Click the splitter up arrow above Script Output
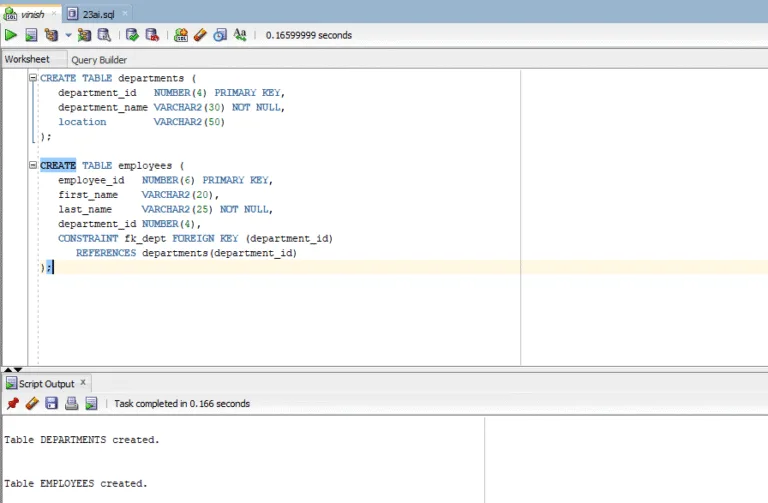768x503 pixels. click(8, 370)
